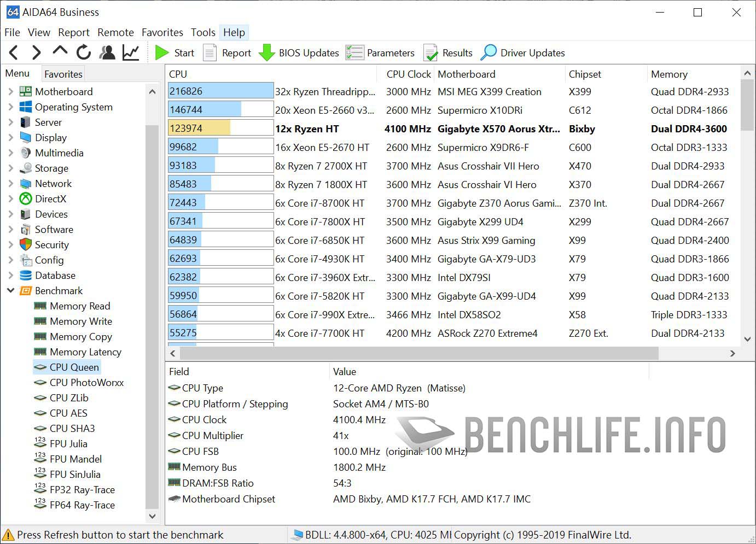Start the benchmark with green Start button

(x=175, y=53)
